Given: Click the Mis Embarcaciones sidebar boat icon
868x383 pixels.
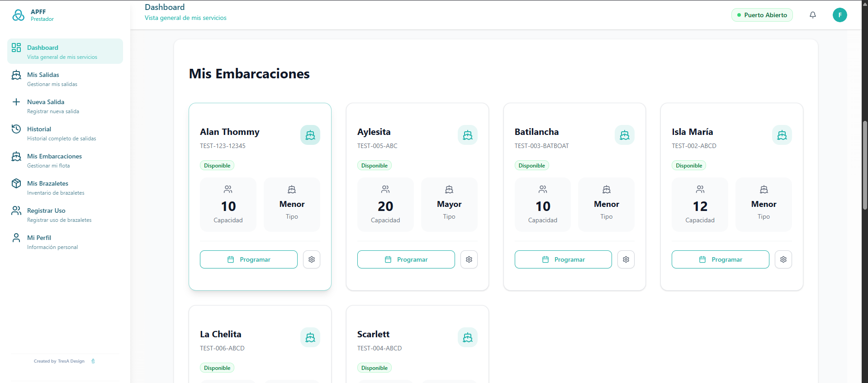Looking at the screenshot, I should tap(16, 156).
